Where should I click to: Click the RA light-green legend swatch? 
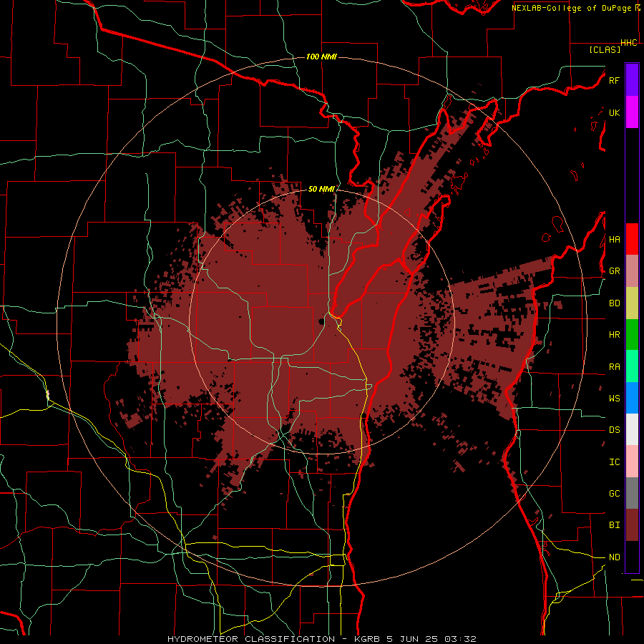632,366
